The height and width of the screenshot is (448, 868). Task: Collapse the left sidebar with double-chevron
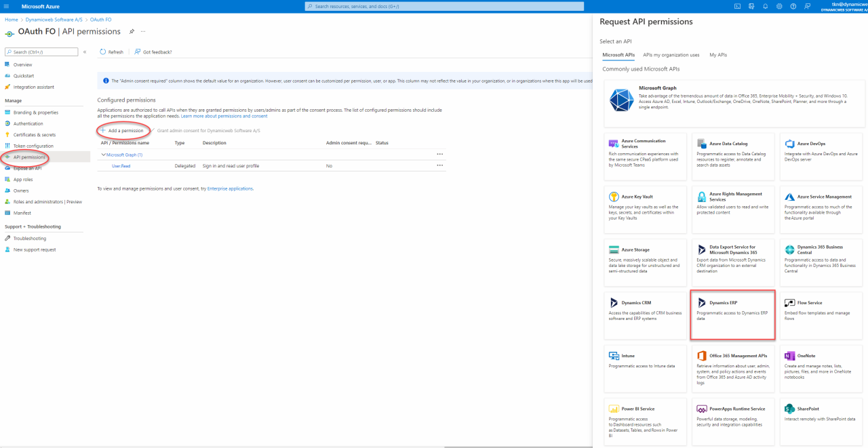coord(85,52)
